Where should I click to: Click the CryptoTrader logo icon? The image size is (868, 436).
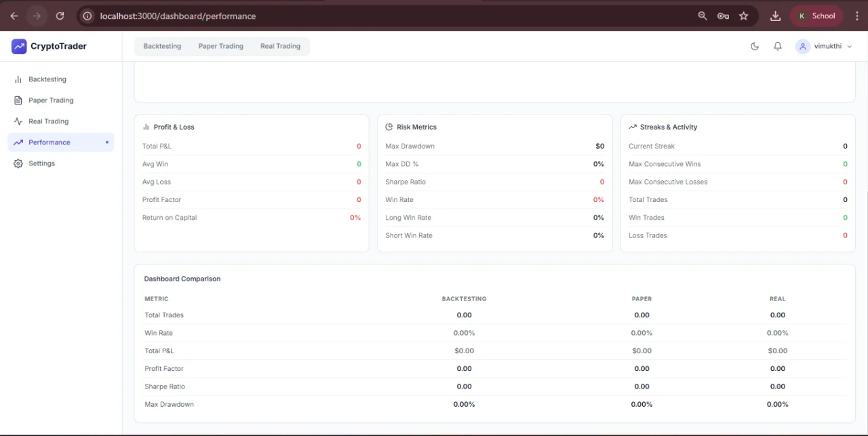click(19, 46)
